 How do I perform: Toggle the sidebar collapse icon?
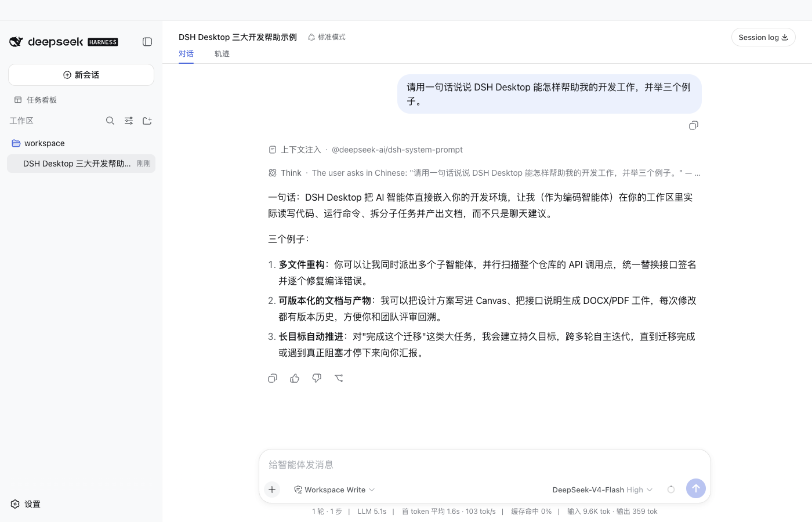[147, 42]
